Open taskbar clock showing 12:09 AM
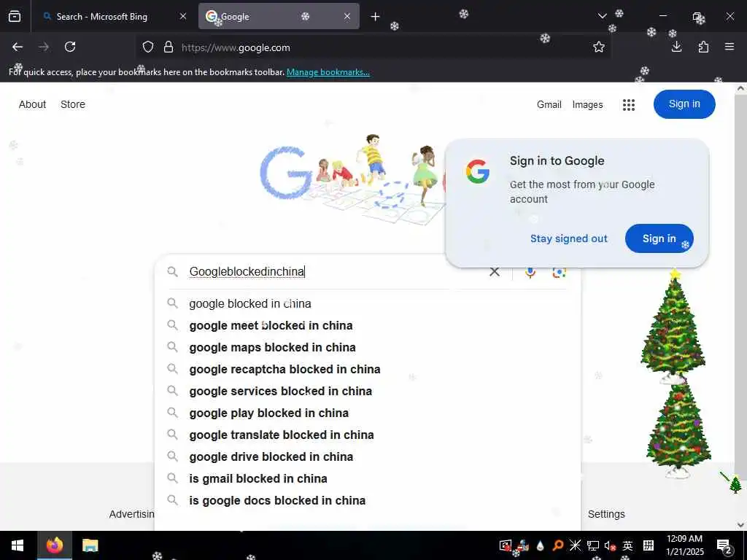 684,545
